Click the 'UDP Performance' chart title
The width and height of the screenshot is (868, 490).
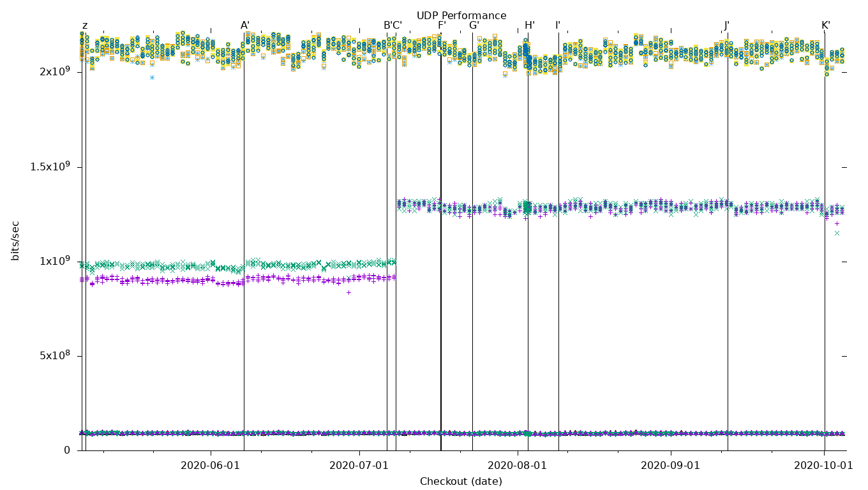coord(461,16)
